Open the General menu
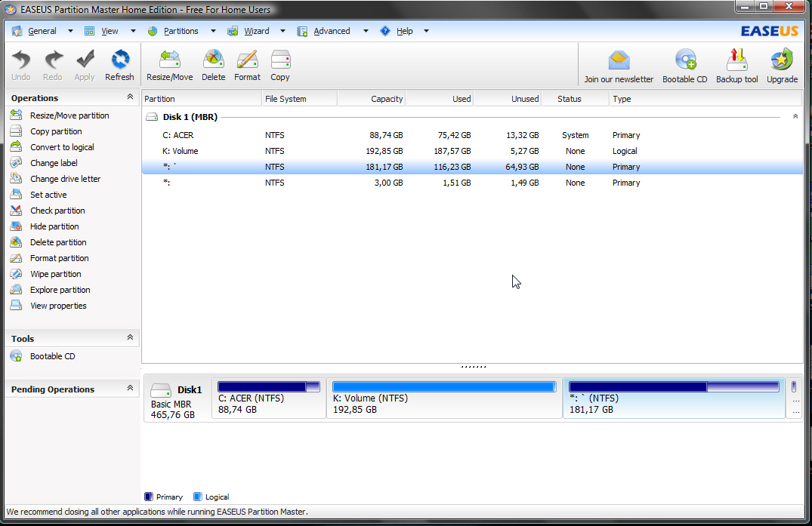812x526 pixels. click(42, 31)
